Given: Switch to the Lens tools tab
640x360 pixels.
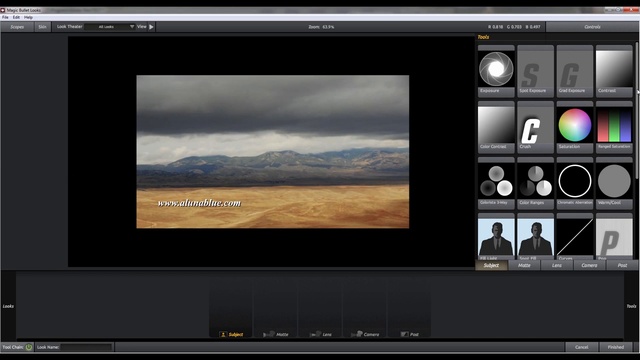Looking at the screenshot, I should pyautogui.click(x=557, y=265).
